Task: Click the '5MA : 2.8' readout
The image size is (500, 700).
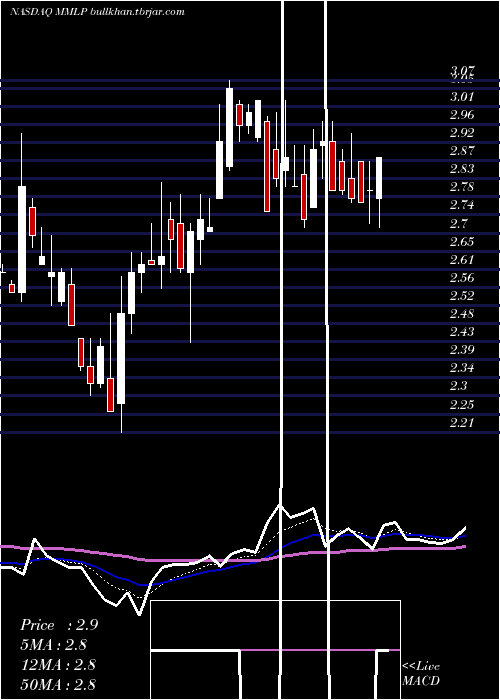Action: tap(54, 645)
